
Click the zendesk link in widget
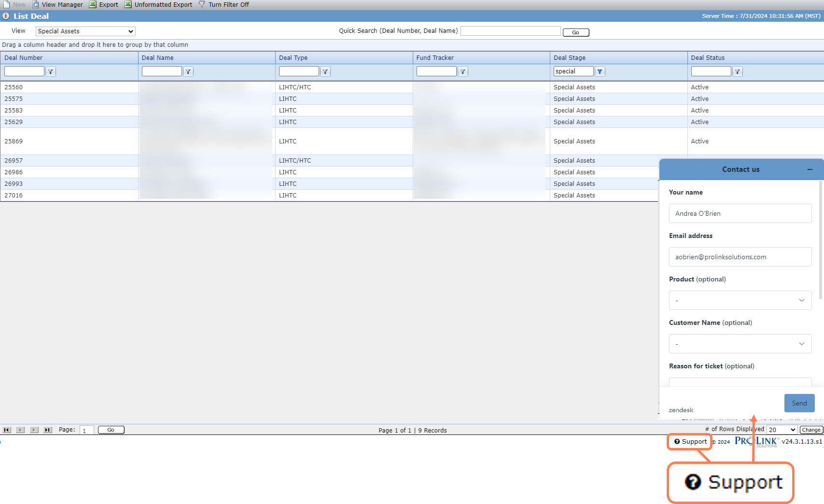click(x=681, y=410)
